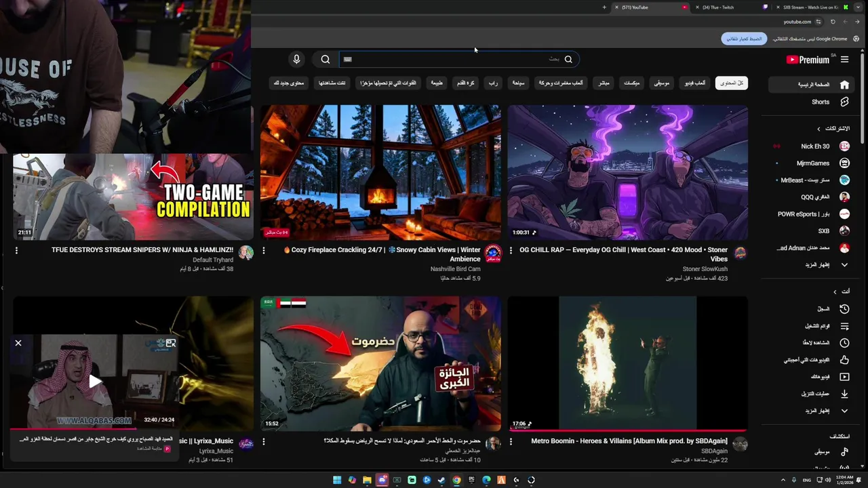Select the Rap (راب) filter chip
The width and height of the screenshot is (868, 488).
tap(493, 83)
